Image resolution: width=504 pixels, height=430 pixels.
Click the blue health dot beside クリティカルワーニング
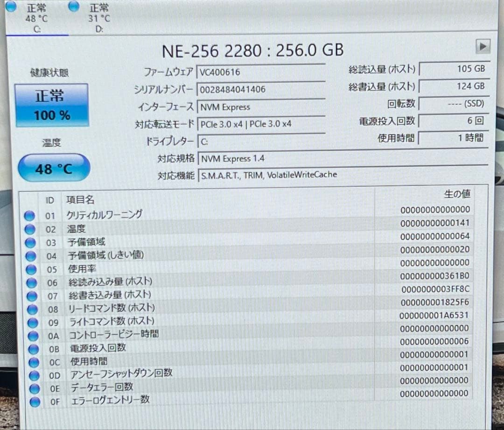pyautogui.click(x=29, y=215)
